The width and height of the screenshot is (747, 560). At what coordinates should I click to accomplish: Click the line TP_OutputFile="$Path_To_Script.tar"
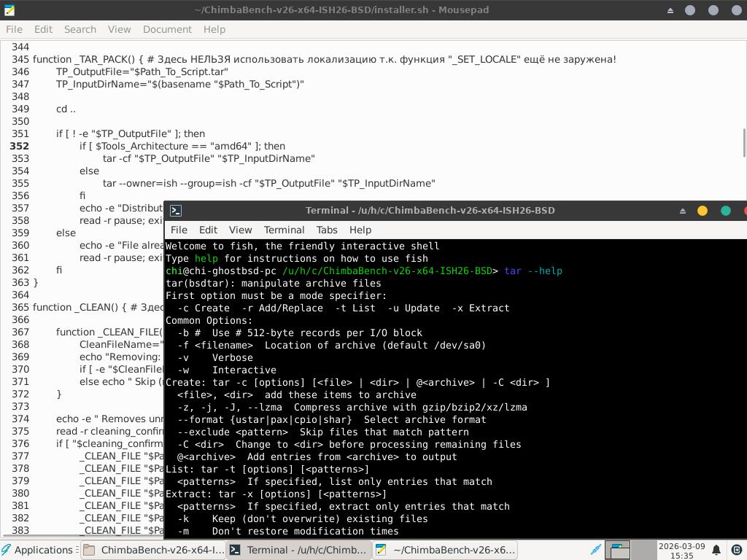(142, 72)
